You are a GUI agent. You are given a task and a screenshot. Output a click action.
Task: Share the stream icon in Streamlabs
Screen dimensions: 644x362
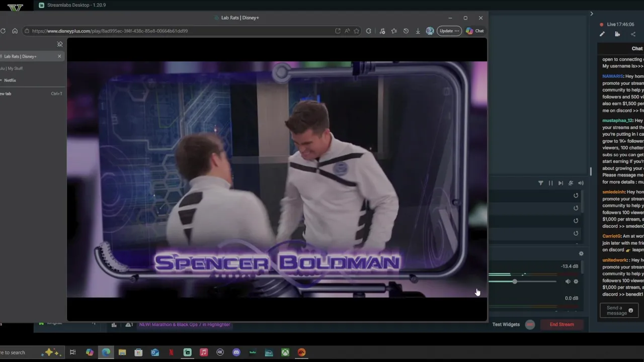[x=633, y=34]
